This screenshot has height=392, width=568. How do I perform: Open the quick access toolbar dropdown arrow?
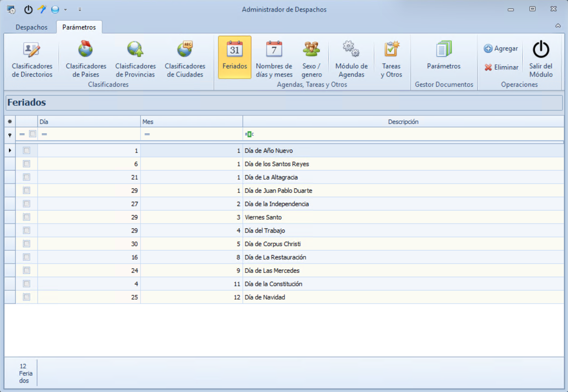click(x=79, y=9)
